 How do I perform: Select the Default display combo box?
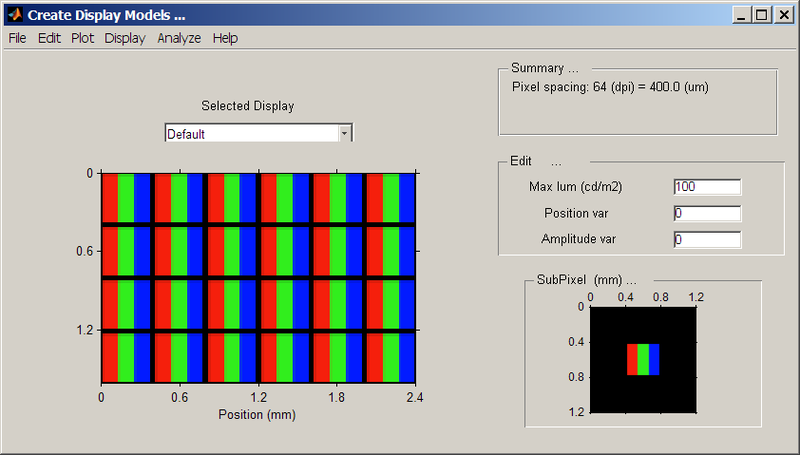click(x=250, y=133)
